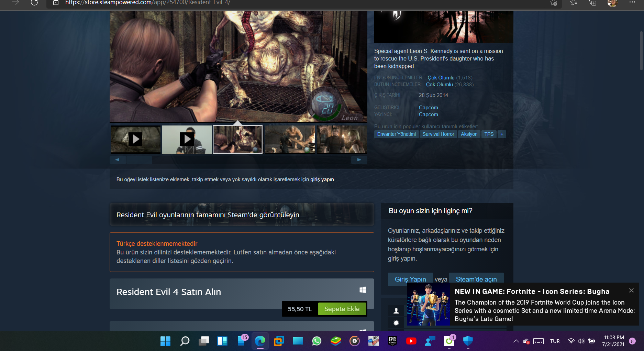Screen dimensions: 644x351
Task: Click the achievements star icon
Action: [396, 323]
